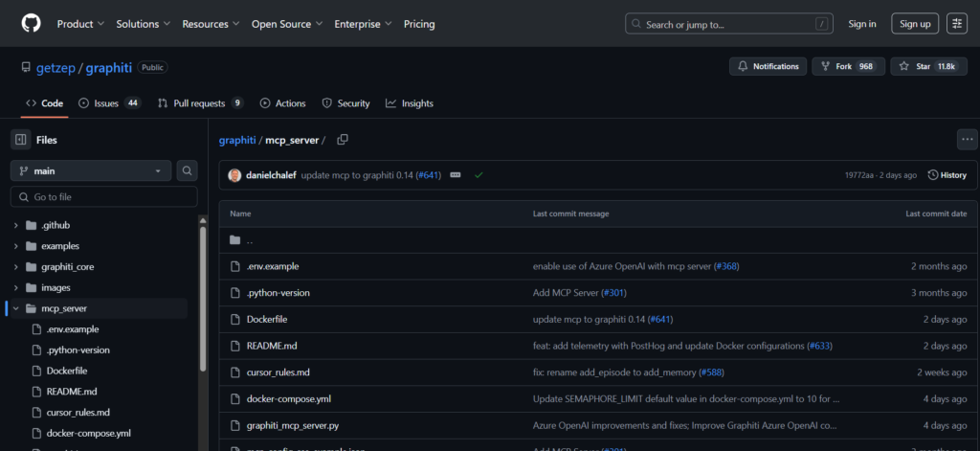The image size is (980, 451).
Task: Open docker-compose.yml in the file table
Action: click(x=289, y=398)
